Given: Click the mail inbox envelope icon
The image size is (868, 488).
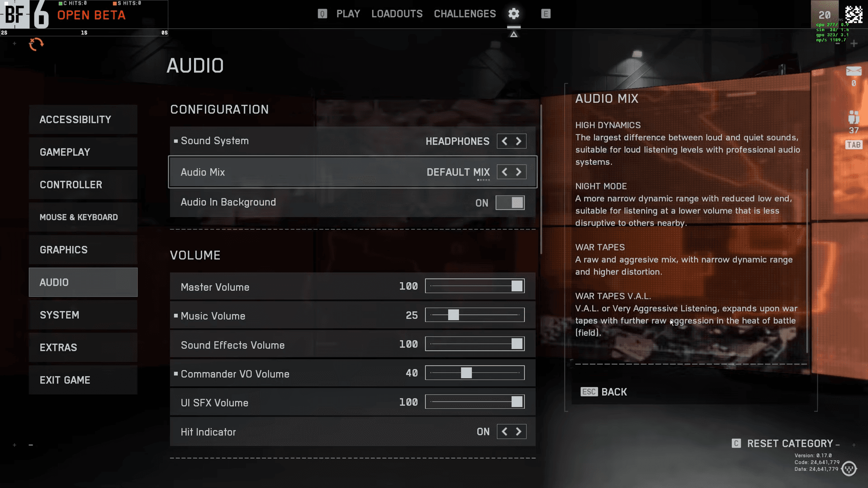Looking at the screenshot, I should [854, 71].
